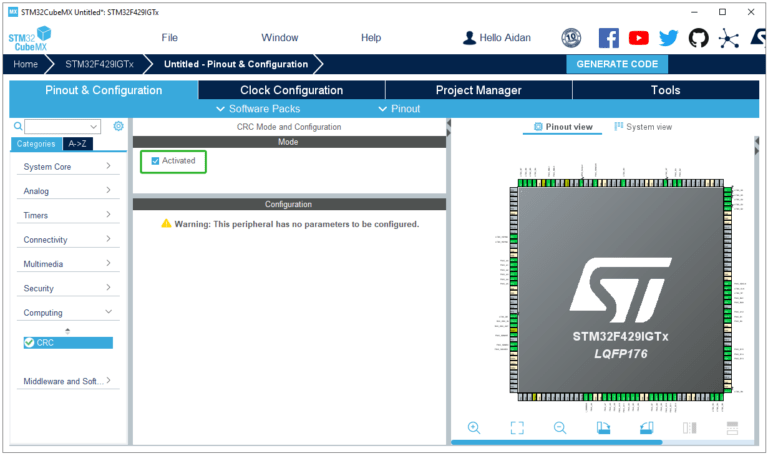Open the GitHub icon link
Image resolution: width=768 pixels, height=456 pixels.
click(698, 38)
